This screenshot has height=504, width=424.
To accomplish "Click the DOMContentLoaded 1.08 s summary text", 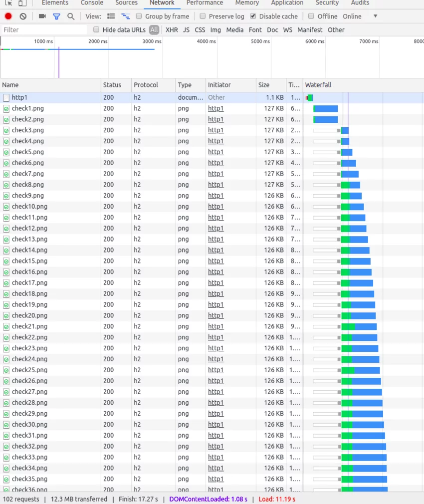I will click(208, 499).
